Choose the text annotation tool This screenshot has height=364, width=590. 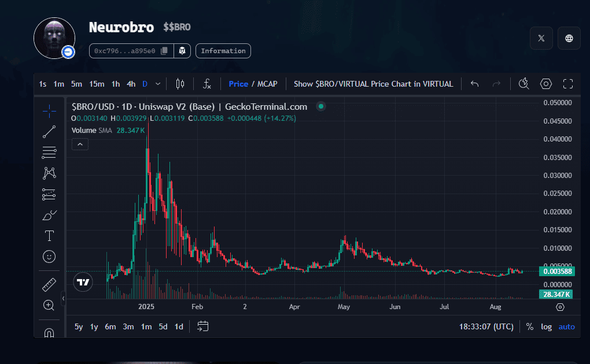[49, 236]
